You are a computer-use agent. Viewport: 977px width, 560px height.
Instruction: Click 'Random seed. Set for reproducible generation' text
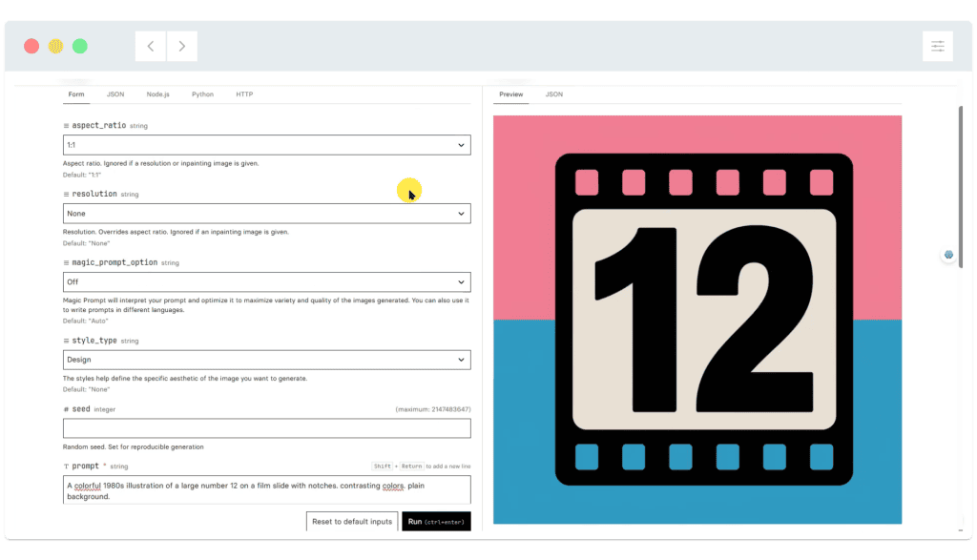134,447
